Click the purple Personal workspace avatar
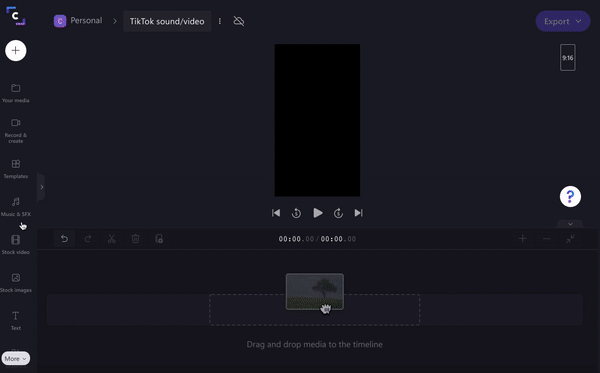 point(60,21)
